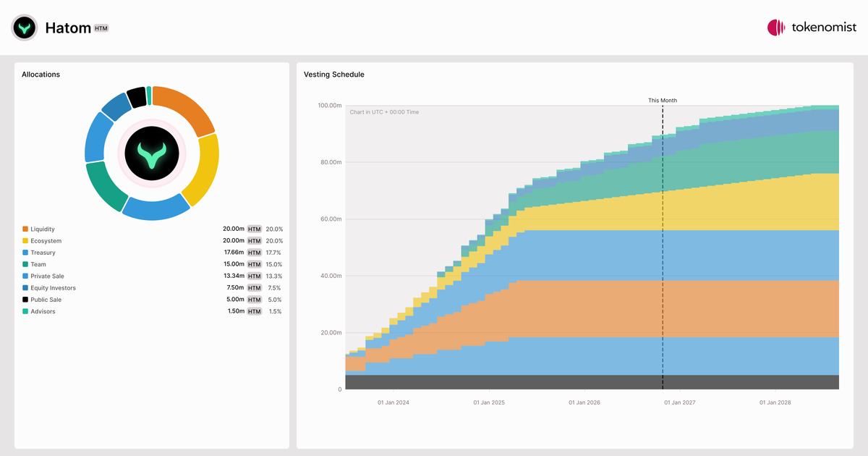Image resolution: width=868 pixels, height=456 pixels.
Task: Click the 17.7% Treasury percentage
Action: tap(274, 253)
